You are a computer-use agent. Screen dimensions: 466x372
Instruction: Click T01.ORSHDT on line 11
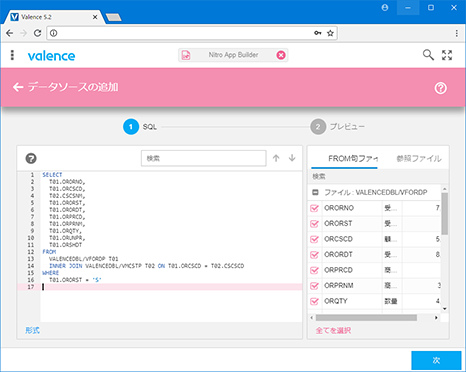(x=65, y=245)
